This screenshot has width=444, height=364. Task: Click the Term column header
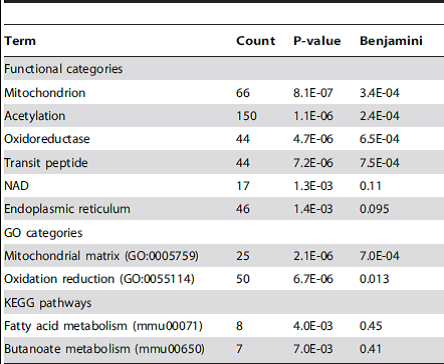point(20,41)
